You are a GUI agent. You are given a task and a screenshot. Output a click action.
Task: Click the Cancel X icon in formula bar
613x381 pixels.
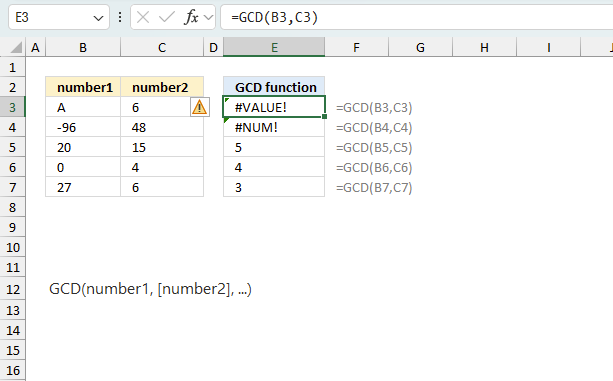[x=143, y=17]
